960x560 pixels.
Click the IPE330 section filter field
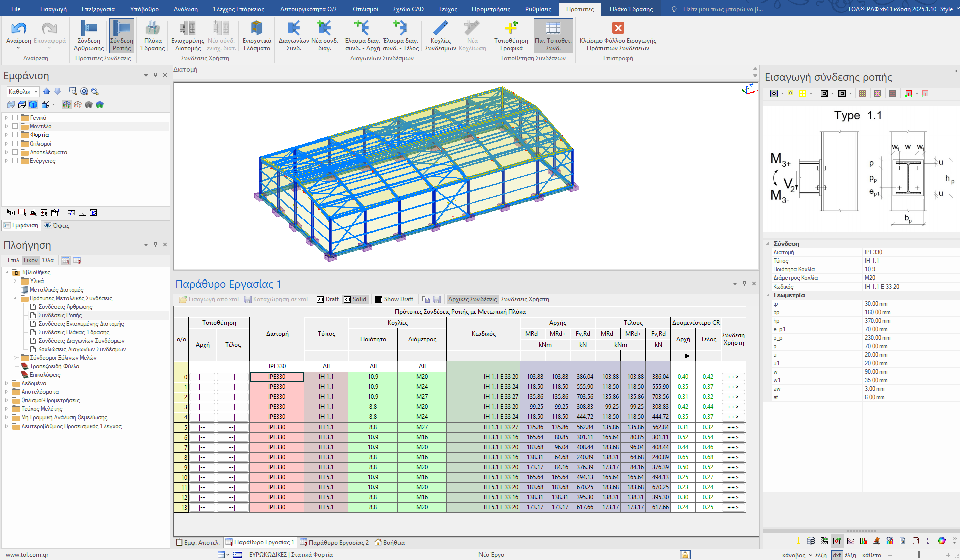click(277, 366)
